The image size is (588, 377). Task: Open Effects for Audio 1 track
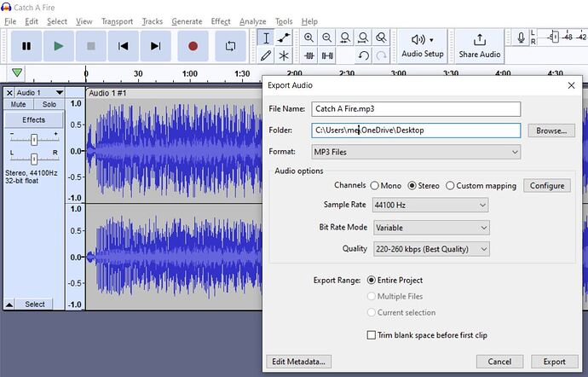34,119
